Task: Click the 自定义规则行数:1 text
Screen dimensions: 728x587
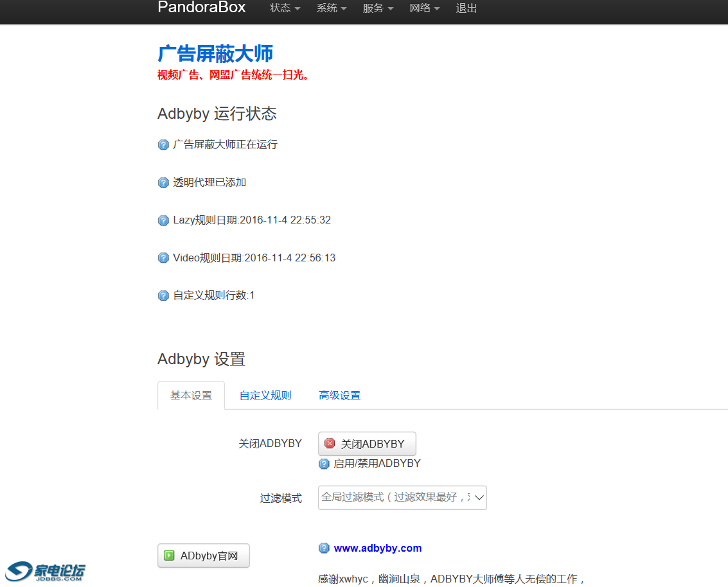Action: point(213,295)
